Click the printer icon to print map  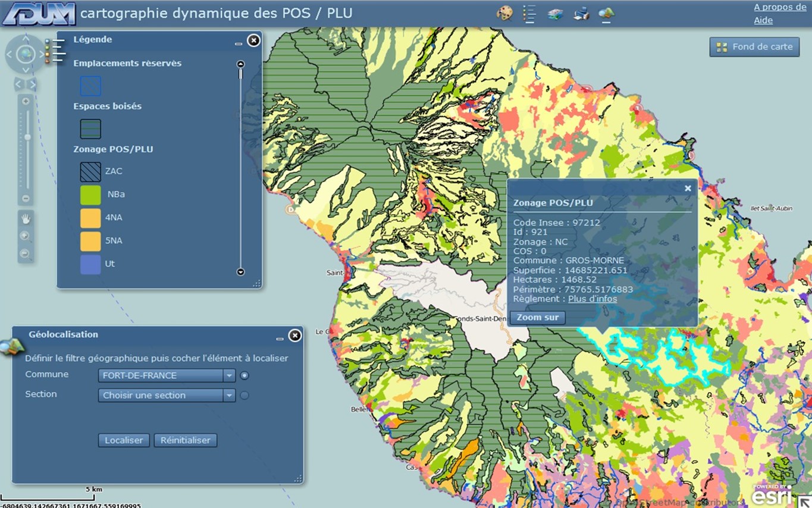(581, 14)
